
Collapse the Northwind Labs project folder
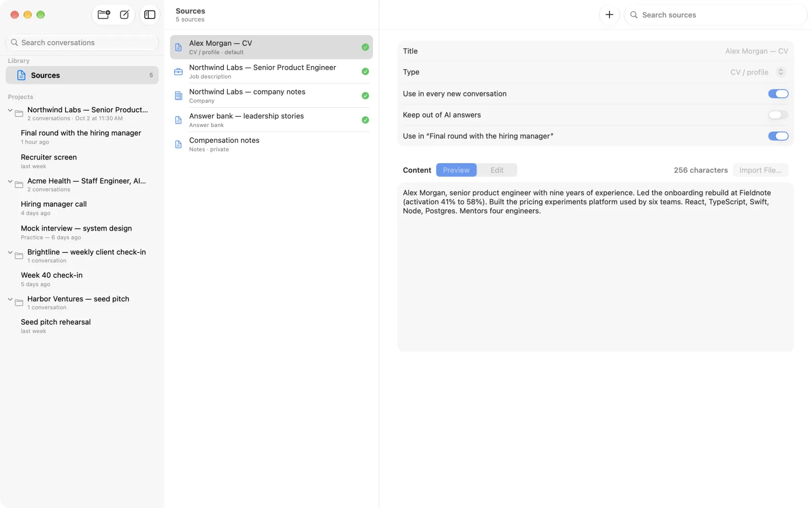10,110
